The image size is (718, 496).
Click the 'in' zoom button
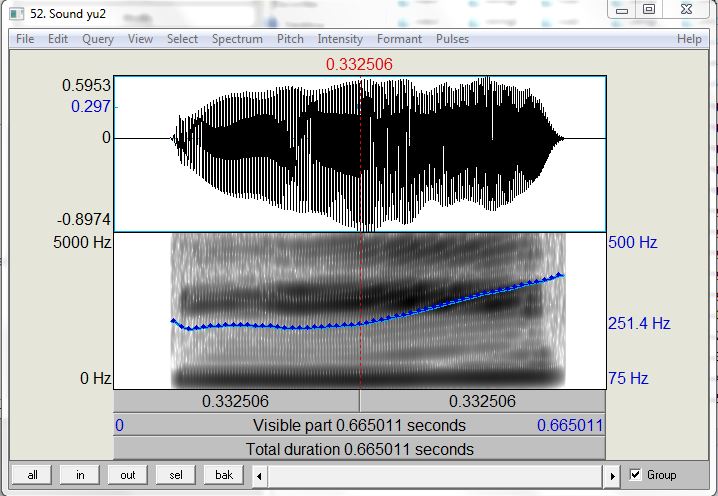(80, 475)
